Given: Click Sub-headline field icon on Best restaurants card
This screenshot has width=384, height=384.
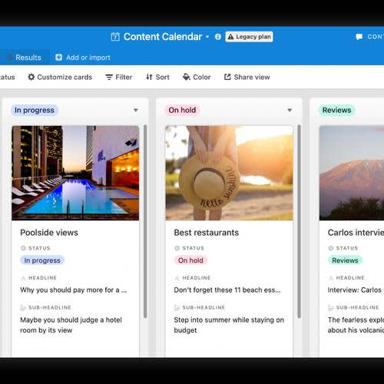Looking at the screenshot, I should point(177,307).
